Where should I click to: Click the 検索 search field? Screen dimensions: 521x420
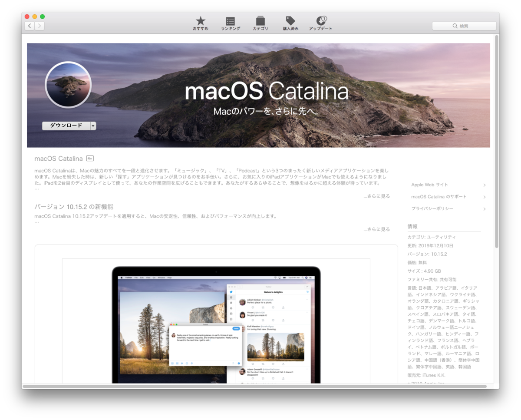coord(464,26)
